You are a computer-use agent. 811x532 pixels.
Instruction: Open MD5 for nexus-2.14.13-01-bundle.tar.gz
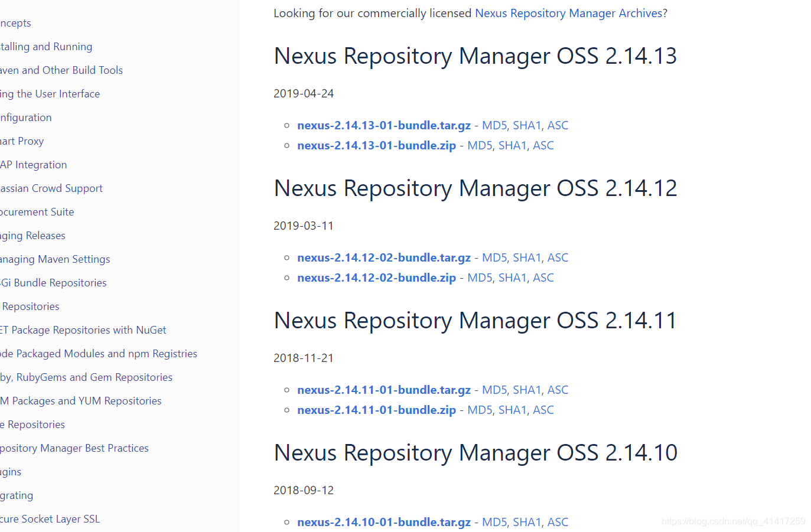click(x=494, y=125)
